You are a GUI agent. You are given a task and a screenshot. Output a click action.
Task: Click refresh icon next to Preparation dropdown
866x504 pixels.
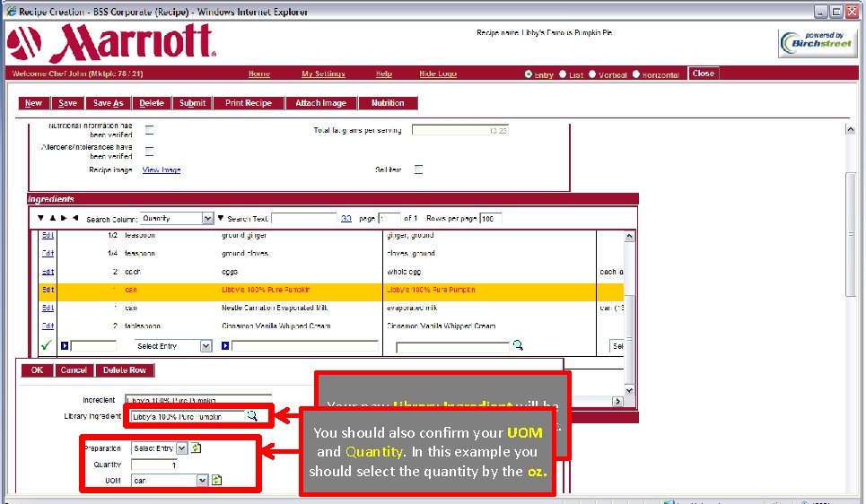point(196,448)
